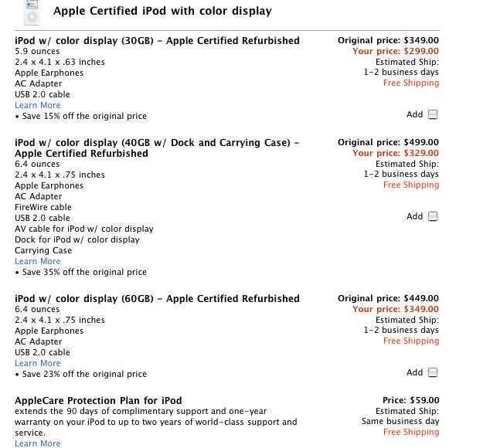Click 'Original price: $449.00' for the 60GB iPod
Viewport: 490px width, 448px height.
[388, 298]
